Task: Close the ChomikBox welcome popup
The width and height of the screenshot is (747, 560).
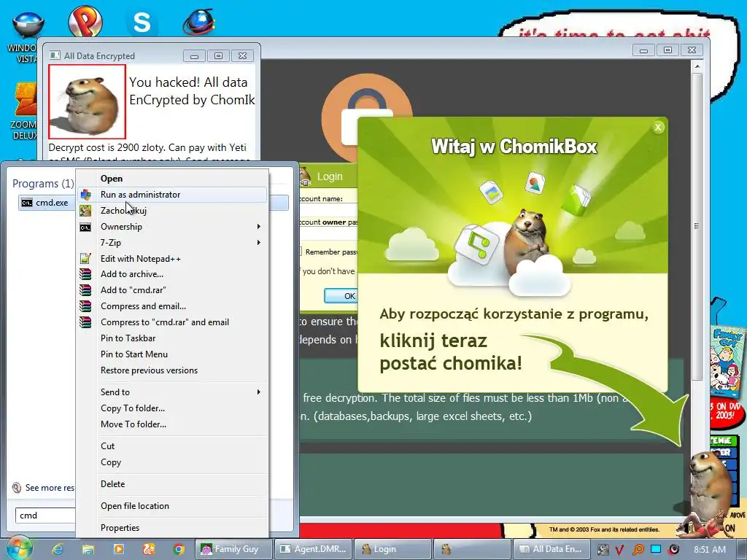Action: [x=658, y=127]
